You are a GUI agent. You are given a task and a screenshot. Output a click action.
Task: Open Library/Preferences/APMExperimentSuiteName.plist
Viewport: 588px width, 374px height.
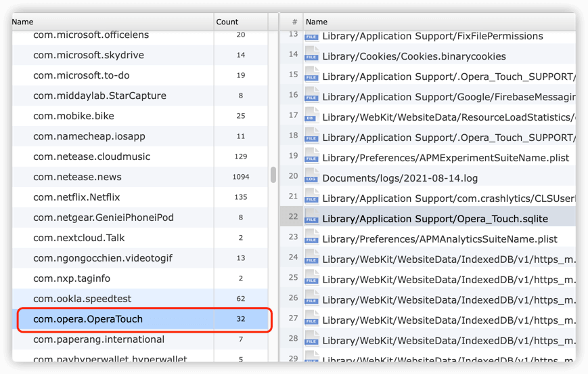tap(446, 158)
